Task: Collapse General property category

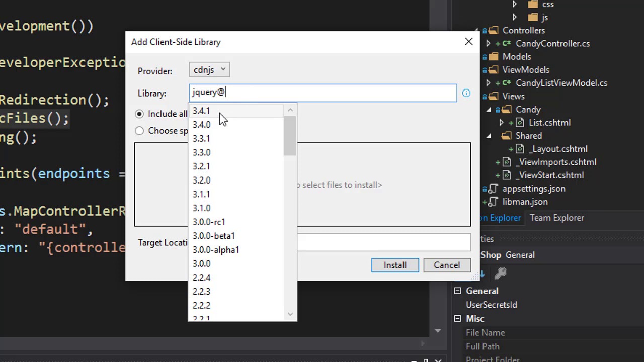Action: pos(457,291)
